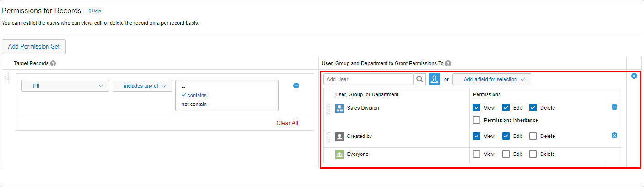
Task: Delete the entire permission set
Action: tap(634, 76)
